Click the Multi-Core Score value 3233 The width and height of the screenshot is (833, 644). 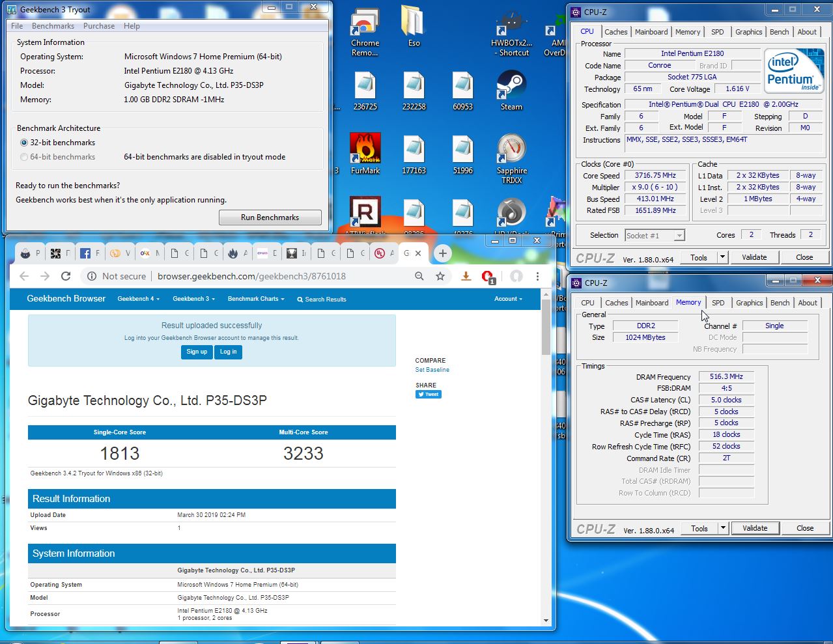[x=304, y=453]
